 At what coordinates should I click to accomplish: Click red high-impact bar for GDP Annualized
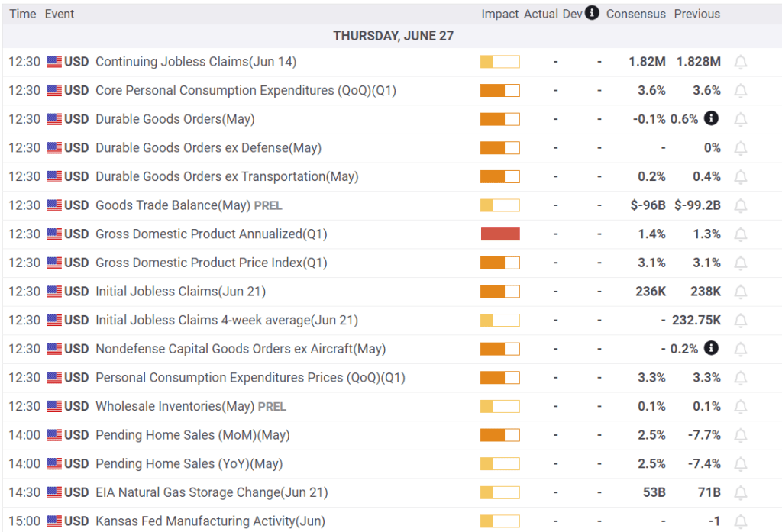500,234
